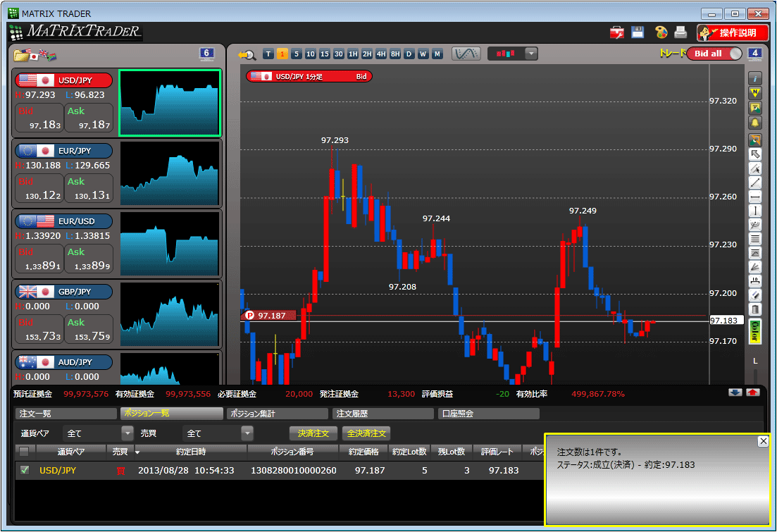This screenshot has width=777, height=532.
Task: Switch chart to 15-minute timeframe
Action: pyautogui.click(x=325, y=54)
